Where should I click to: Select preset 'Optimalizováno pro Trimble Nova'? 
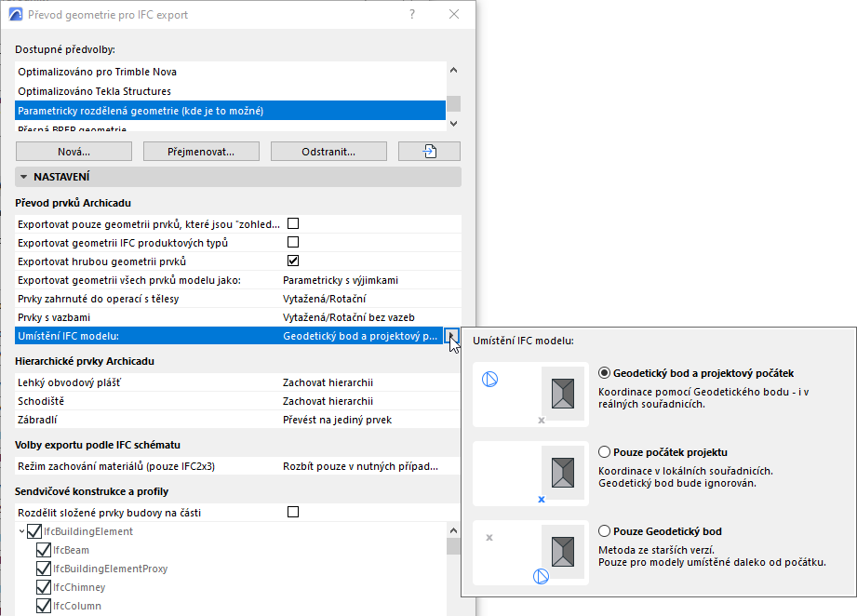pyautogui.click(x=97, y=72)
